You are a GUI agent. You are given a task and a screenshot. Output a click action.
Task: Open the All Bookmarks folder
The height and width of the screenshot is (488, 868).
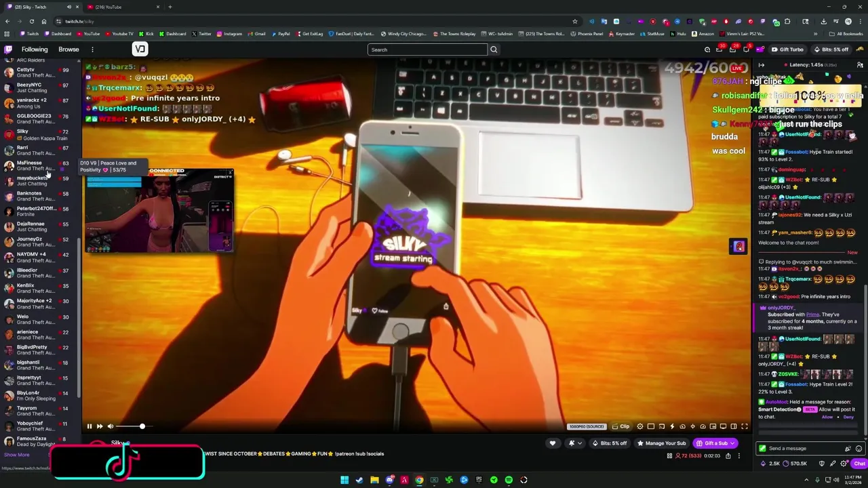tap(846, 34)
